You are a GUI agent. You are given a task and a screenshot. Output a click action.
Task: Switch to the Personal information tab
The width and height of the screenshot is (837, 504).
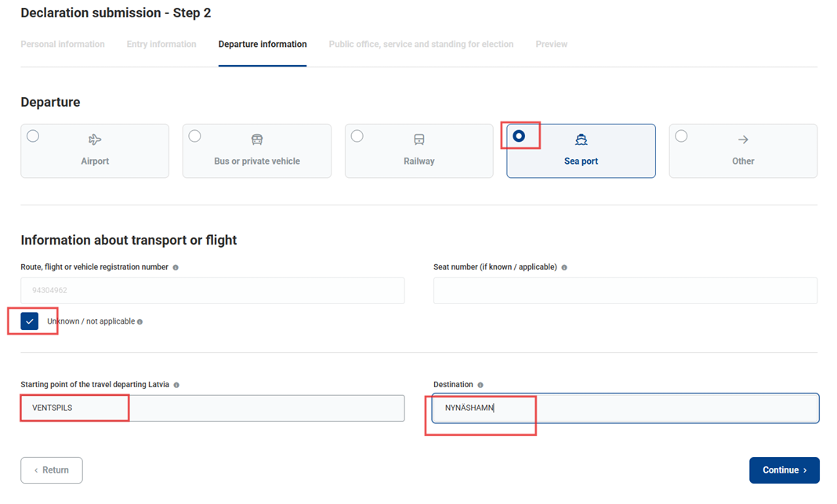coord(63,45)
